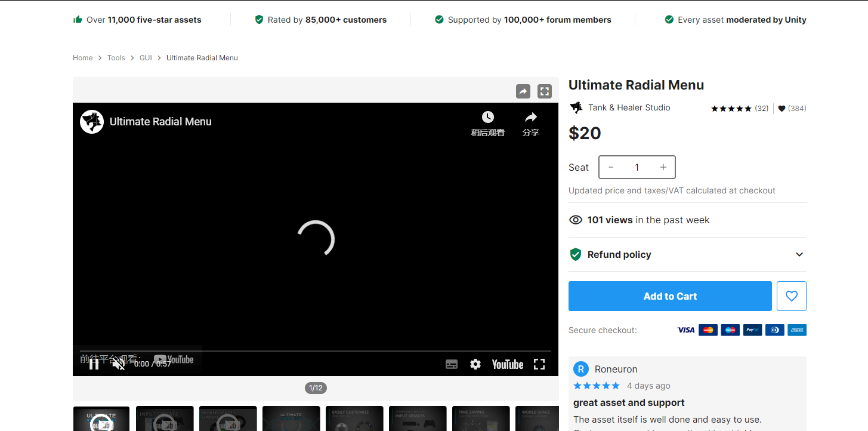Click check icon by moderated by Unity
Screen dimensions: 868x431
tap(669, 20)
